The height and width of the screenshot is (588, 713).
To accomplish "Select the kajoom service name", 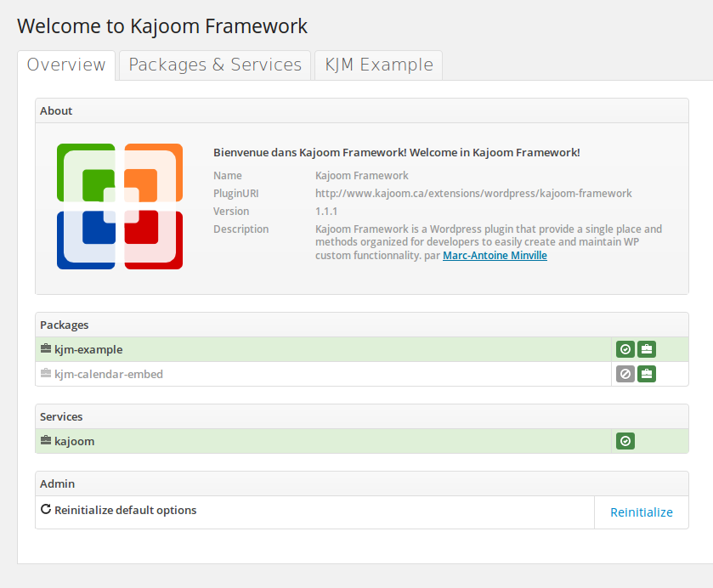I will coord(75,442).
